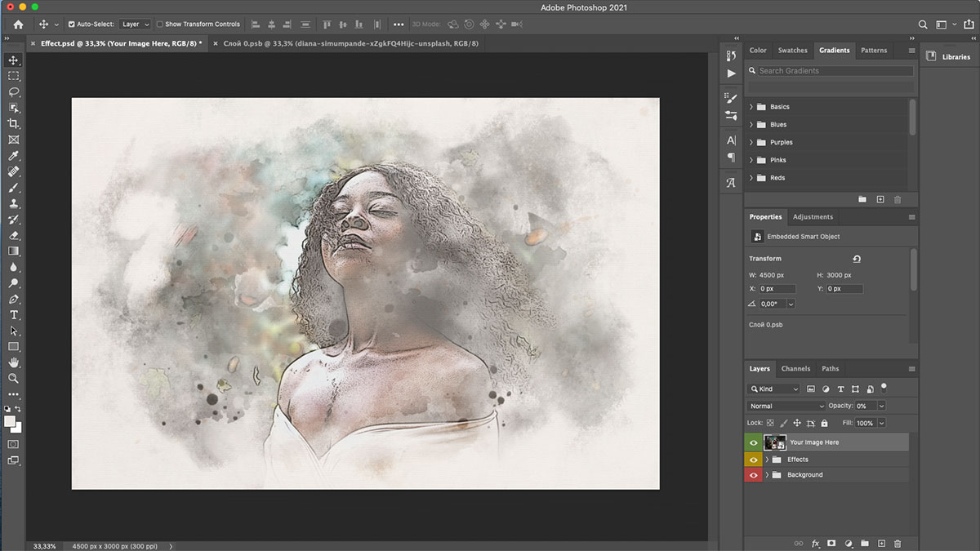This screenshot has height=551, width=980.
Task: Select the Crop tool
Action: [13, 124]
